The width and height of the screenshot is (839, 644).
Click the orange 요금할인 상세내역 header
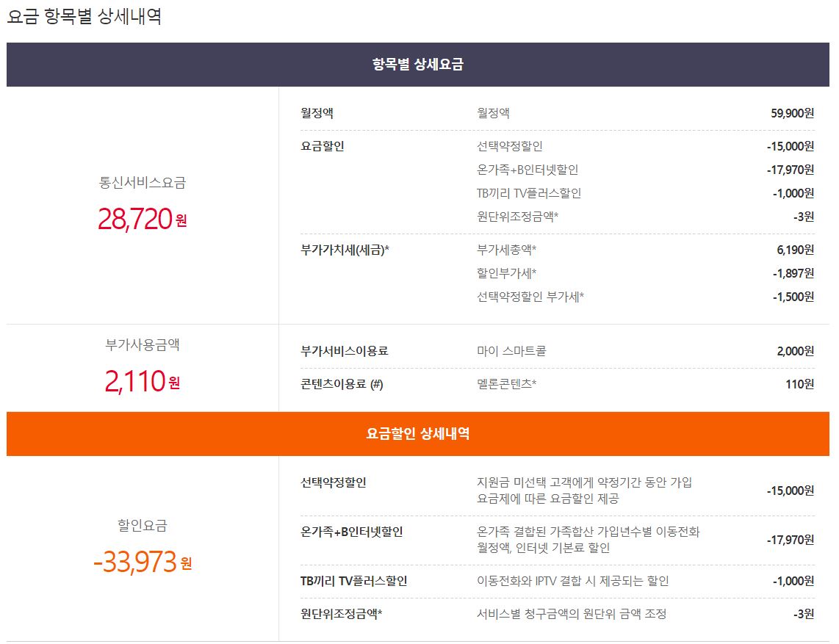[418, 434]
